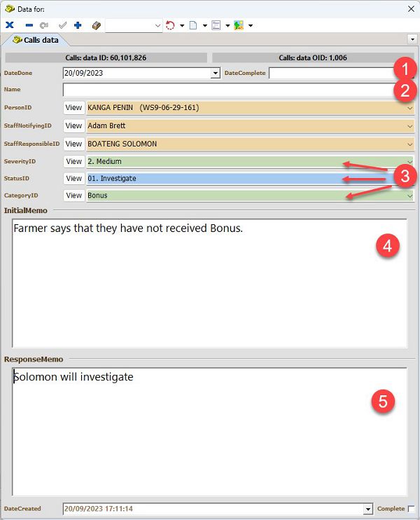Click the blue minus delete record icon
The height and width of the screenshot is (520, 420).
tap(29, 25)
